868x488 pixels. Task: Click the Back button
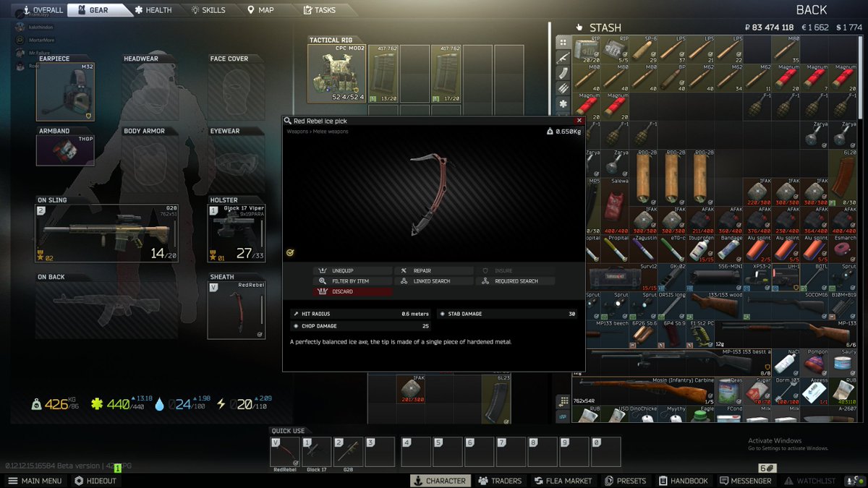pos(812,10)
